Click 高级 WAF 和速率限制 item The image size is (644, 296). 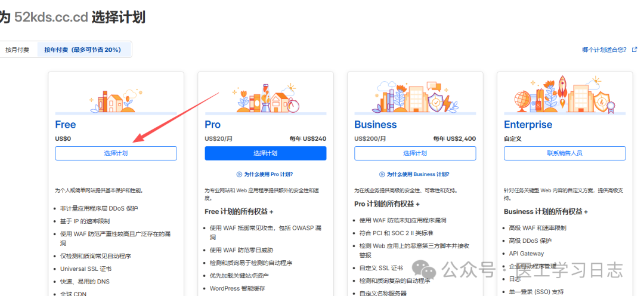[x=538, y=228]
